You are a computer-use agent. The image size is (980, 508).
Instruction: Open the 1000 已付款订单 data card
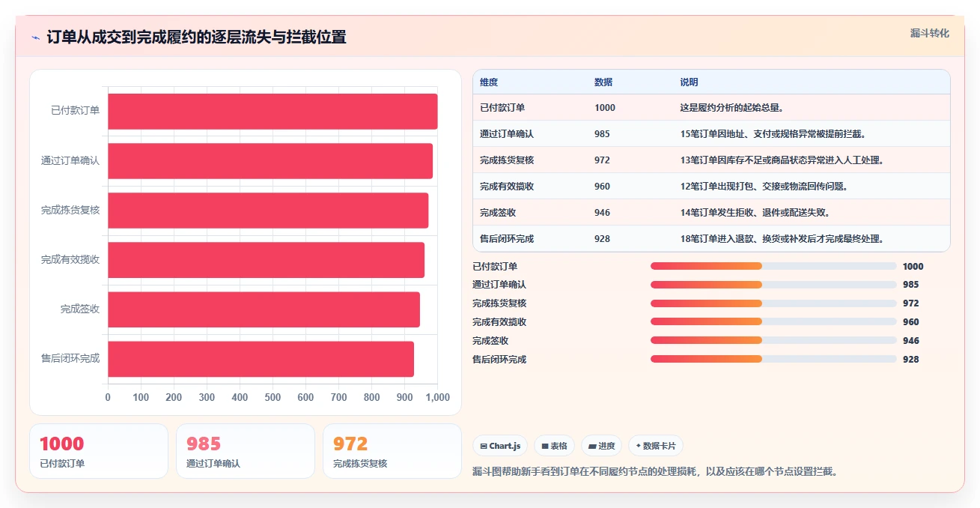(99, 451)
